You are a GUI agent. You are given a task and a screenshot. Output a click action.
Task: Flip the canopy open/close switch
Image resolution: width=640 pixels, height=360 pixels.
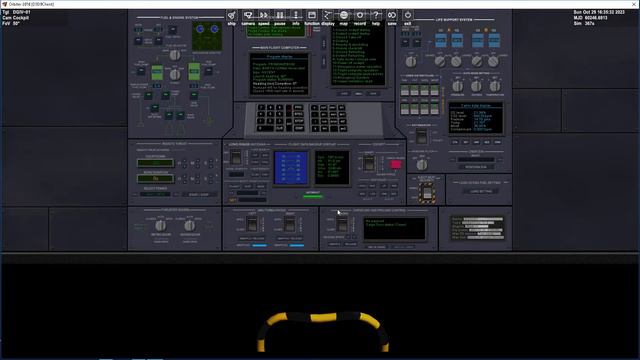[369, 163]
